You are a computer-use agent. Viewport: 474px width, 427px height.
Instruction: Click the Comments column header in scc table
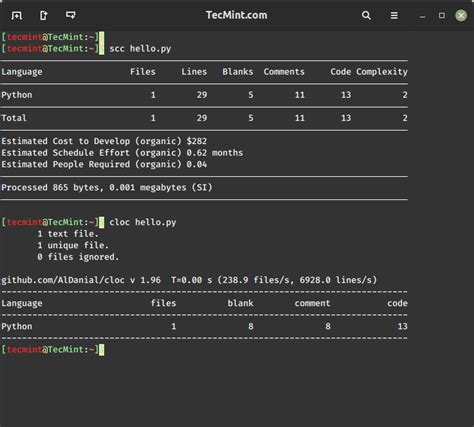[x=284, y=72]
